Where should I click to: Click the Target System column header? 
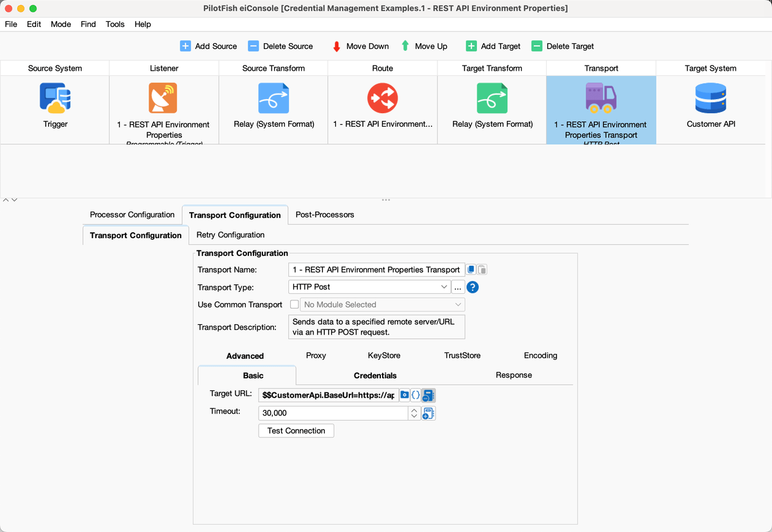coord(711,68)
